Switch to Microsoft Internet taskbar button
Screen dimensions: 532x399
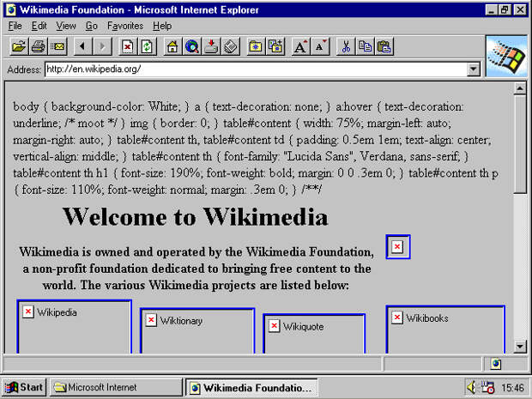(116, 387)
